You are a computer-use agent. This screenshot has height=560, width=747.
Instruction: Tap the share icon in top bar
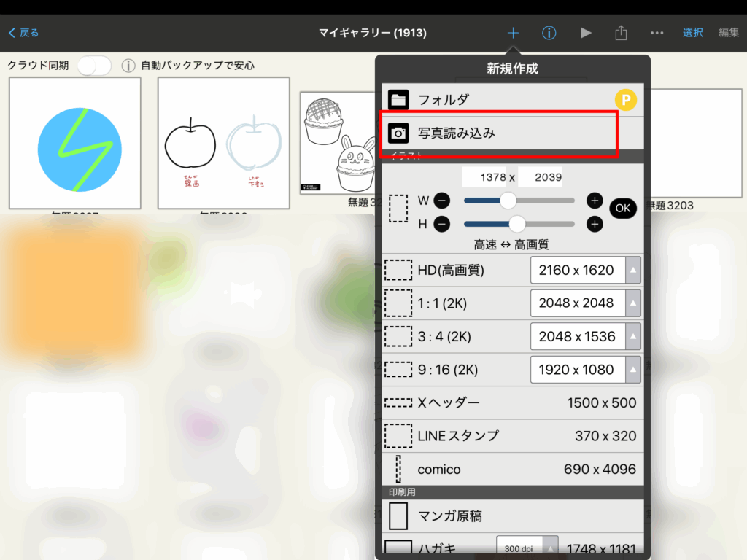pyautogui.click(x=621, y=33)
